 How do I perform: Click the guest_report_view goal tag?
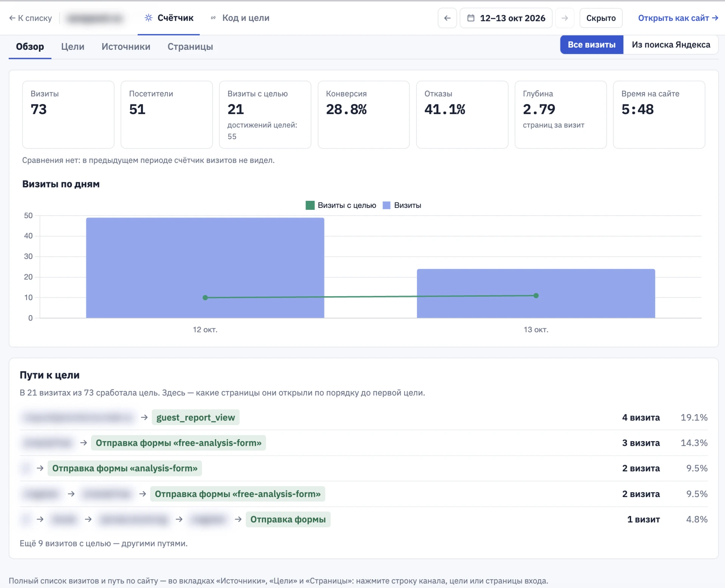pos(196,417)
